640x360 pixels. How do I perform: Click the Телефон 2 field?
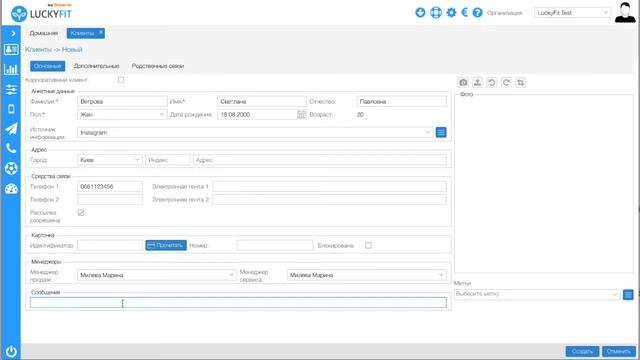click(110, 200)
